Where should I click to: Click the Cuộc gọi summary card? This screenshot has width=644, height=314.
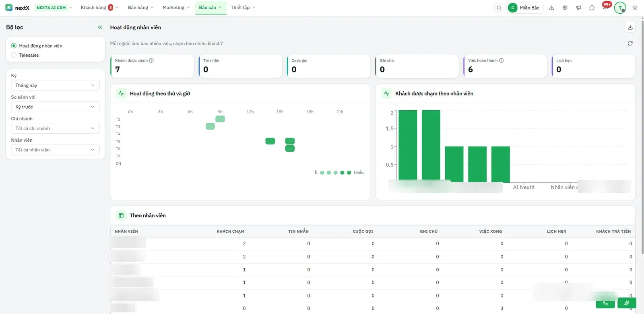(328, 66)
